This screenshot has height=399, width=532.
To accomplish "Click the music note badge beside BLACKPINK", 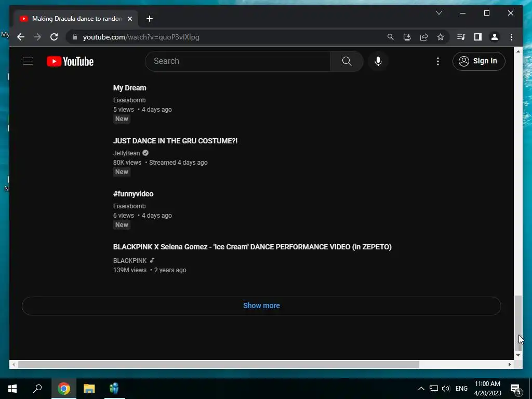I will [x=152, y=260].
